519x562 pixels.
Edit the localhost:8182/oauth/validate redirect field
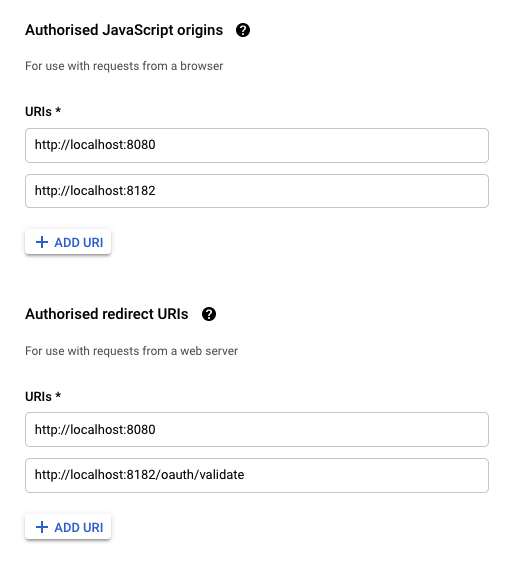pos(257,475)
